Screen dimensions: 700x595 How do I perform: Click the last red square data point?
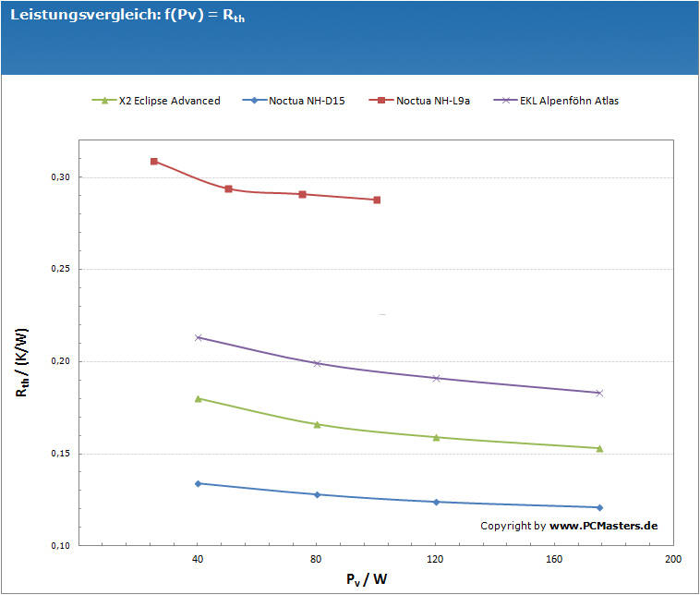(377, 200)
